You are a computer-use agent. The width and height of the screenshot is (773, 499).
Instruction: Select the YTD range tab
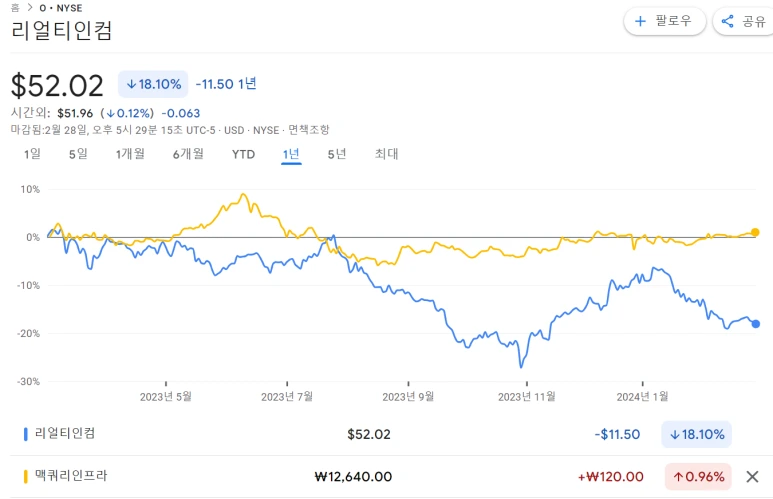coord(244,154)
